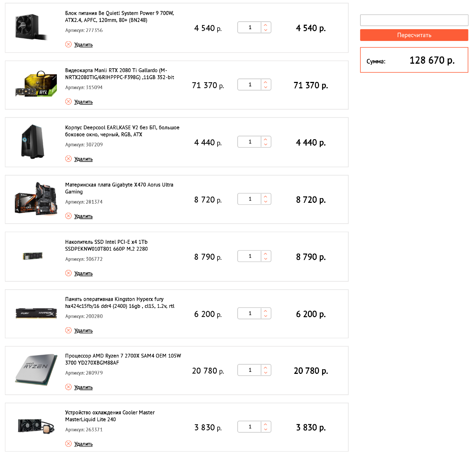Decrease quantity of AMD Ryzen 7 2700X
The height and width of the screenshot is (455, 476).
[x=266, y=373]
